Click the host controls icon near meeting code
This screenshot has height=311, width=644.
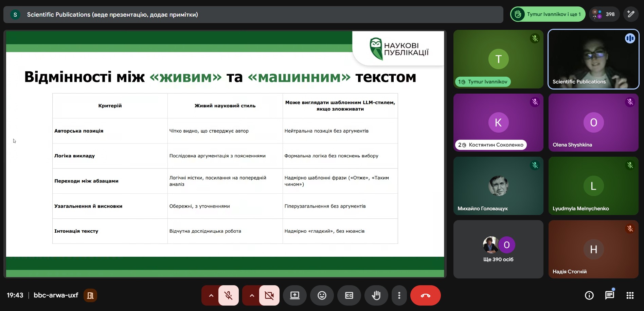click(x=90, y=295)
